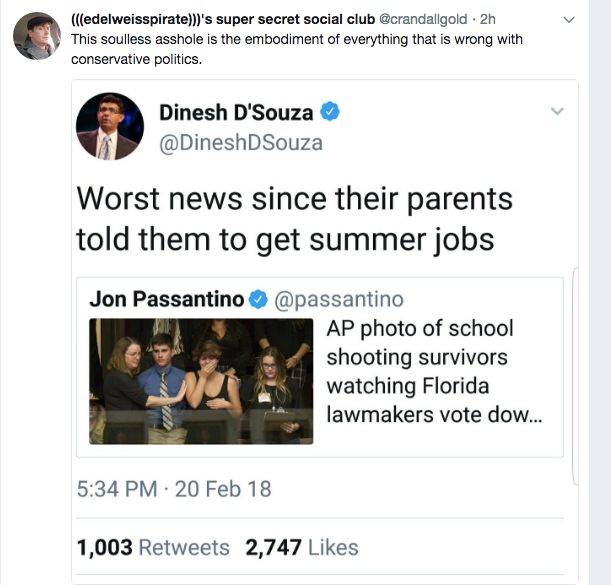The image size is (611, 585).
Task: View the 2,747 Likes list
Action: click(x=301, y=547)
